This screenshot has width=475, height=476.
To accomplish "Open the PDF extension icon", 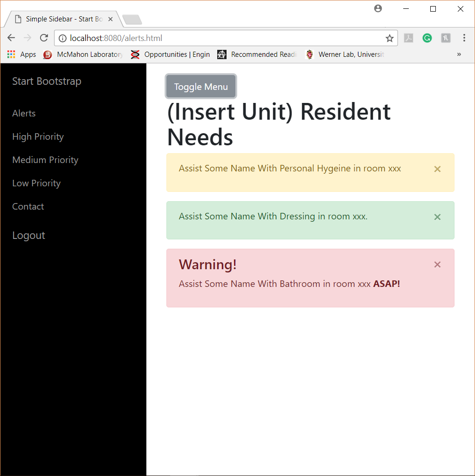I will [x=408, y=38].
